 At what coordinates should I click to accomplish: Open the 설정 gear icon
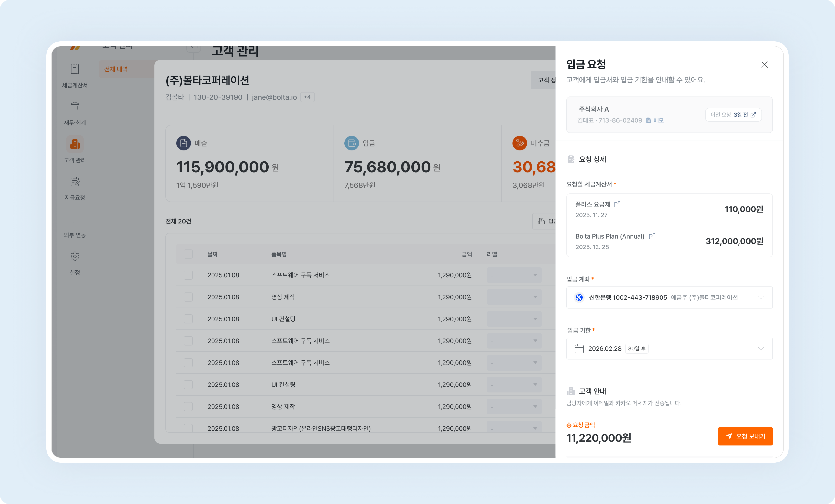pyautogui.click(x=75, y=257)
